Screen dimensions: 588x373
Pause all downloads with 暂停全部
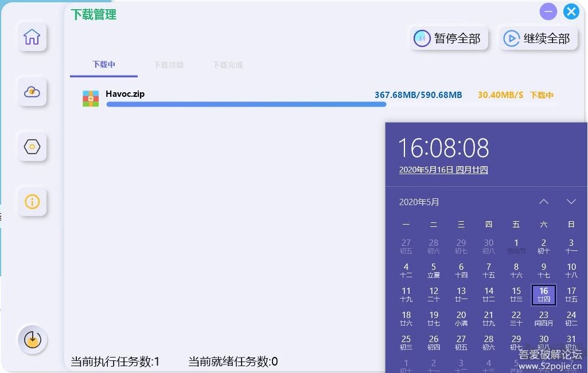coord(449,38)
